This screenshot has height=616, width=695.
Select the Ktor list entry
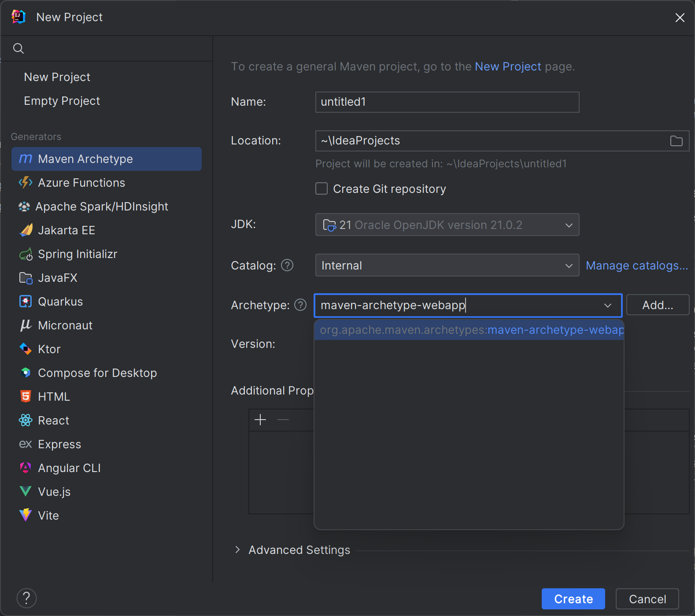point(107,349)
